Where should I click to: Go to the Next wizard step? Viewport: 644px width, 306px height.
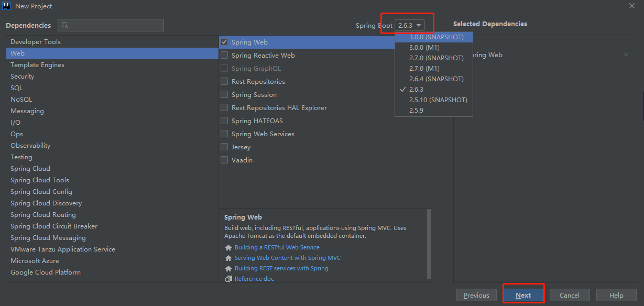[x=523, y=295]
